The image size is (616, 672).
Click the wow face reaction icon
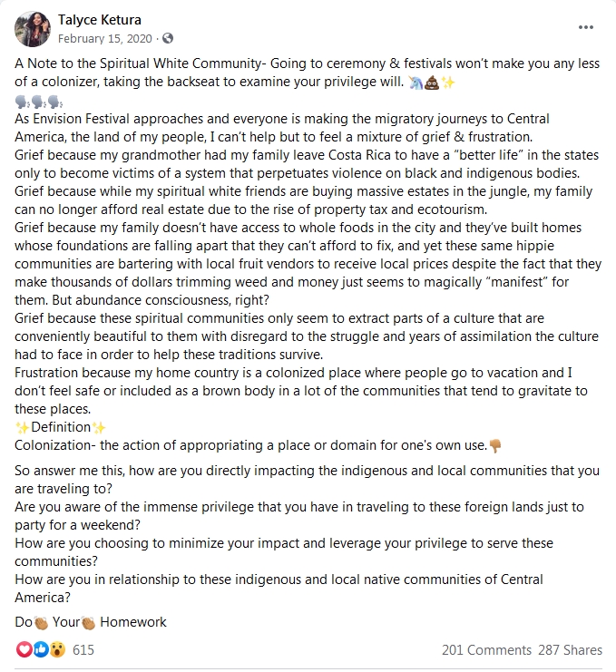click(57, 649)
